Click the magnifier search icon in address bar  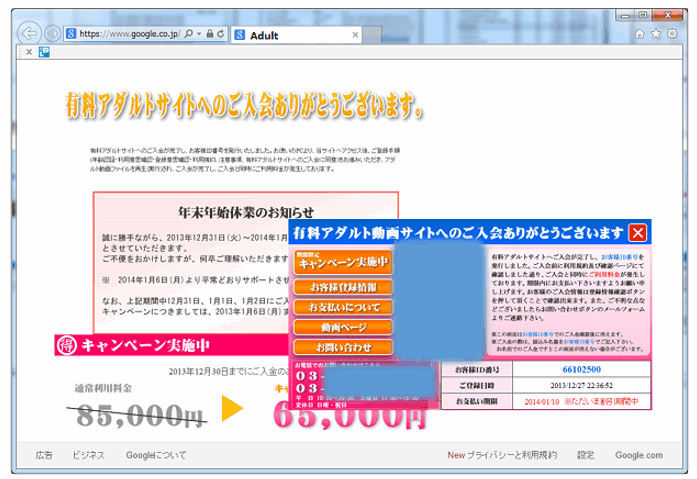[185, 34]
